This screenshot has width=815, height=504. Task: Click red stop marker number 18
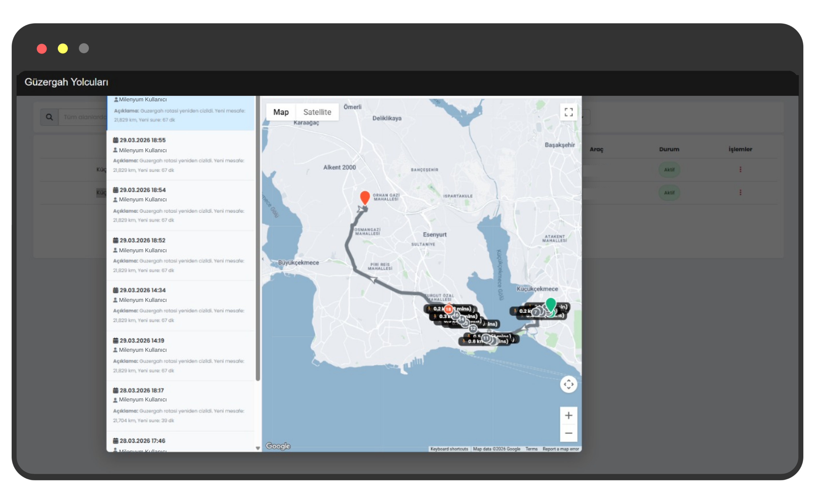[x=448, y=309]
